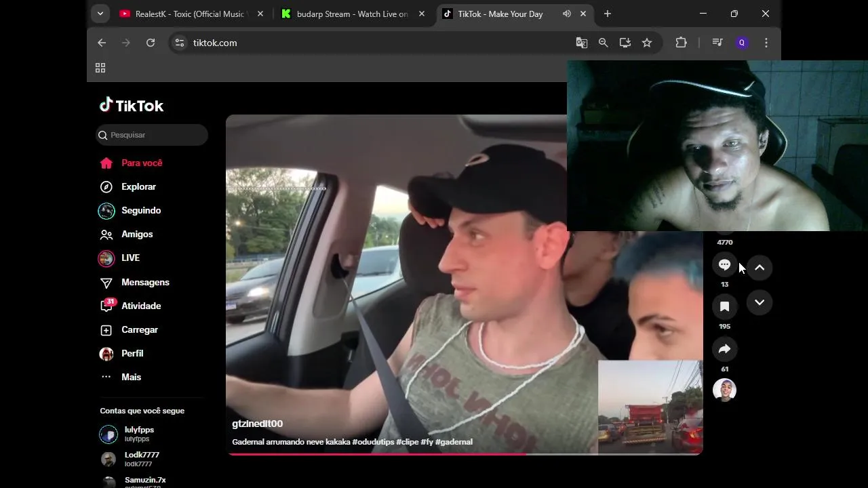Open a new browser tab
Image resolution: width=868 pixels, height=488 pixels.
pyautogui.click(x=608, y=14)
